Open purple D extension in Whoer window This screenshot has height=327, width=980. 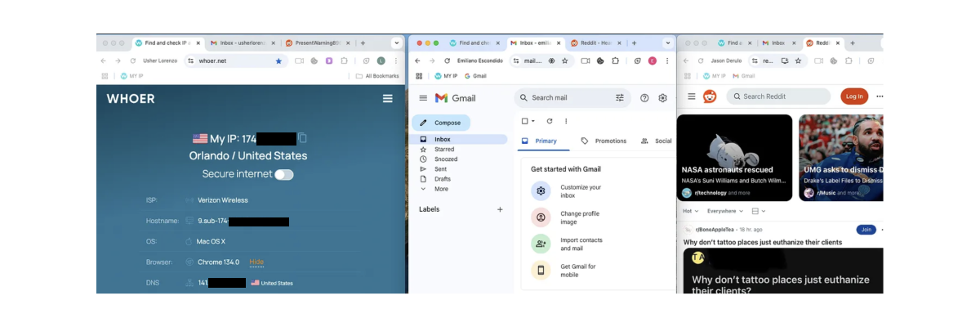point(329,60)
